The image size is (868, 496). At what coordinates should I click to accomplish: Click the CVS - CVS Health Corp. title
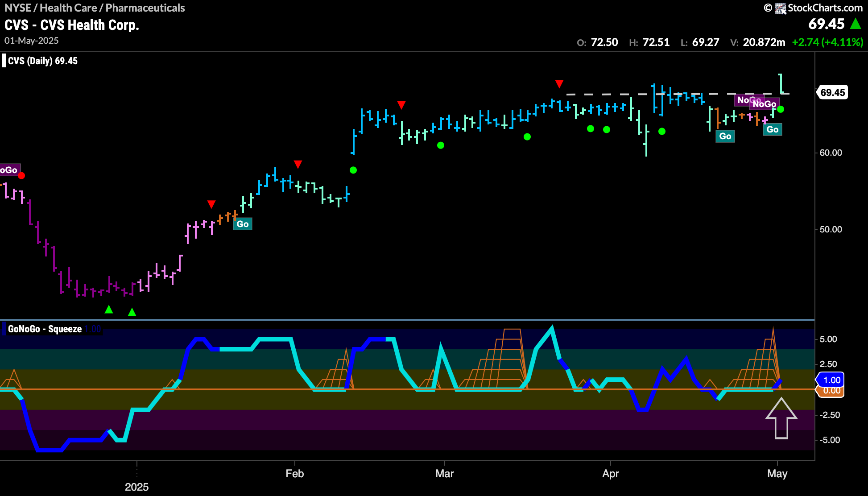(72, 25)
